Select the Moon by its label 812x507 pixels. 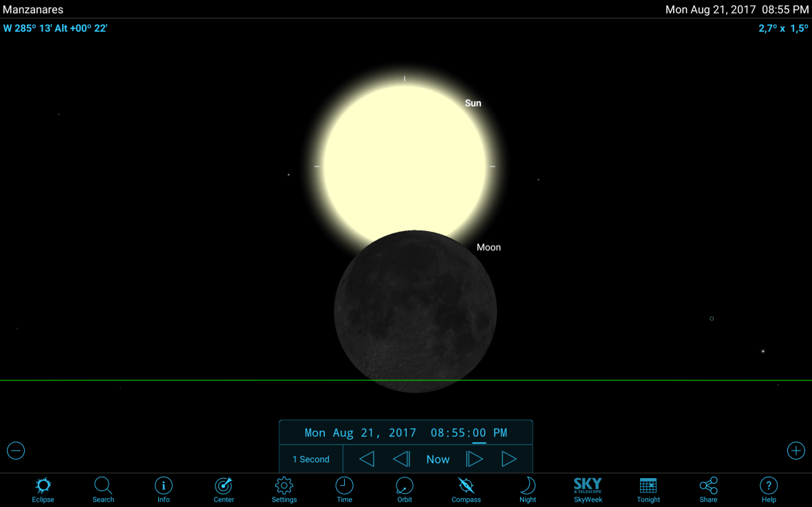pyautogui.click(x=489, y=247)
